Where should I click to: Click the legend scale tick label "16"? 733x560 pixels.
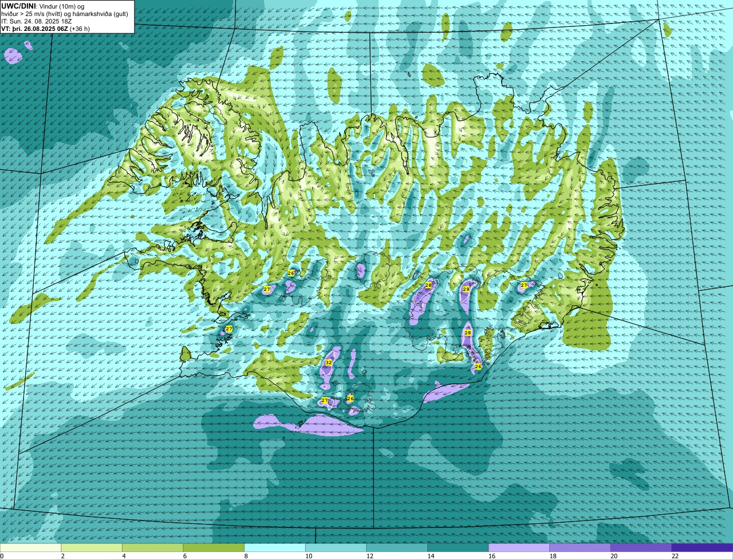491,556
